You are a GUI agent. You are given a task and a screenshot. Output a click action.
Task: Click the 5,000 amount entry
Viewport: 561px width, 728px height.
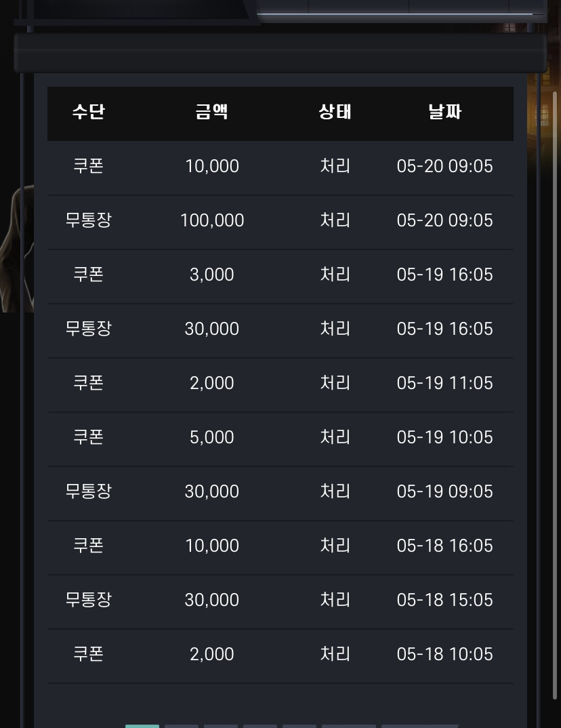click(211, 437)
